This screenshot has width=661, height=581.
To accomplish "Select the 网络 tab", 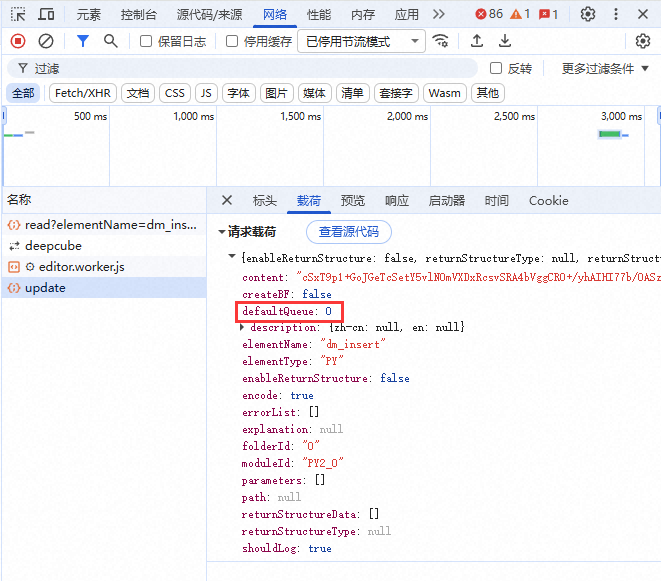I will [275, 14].
